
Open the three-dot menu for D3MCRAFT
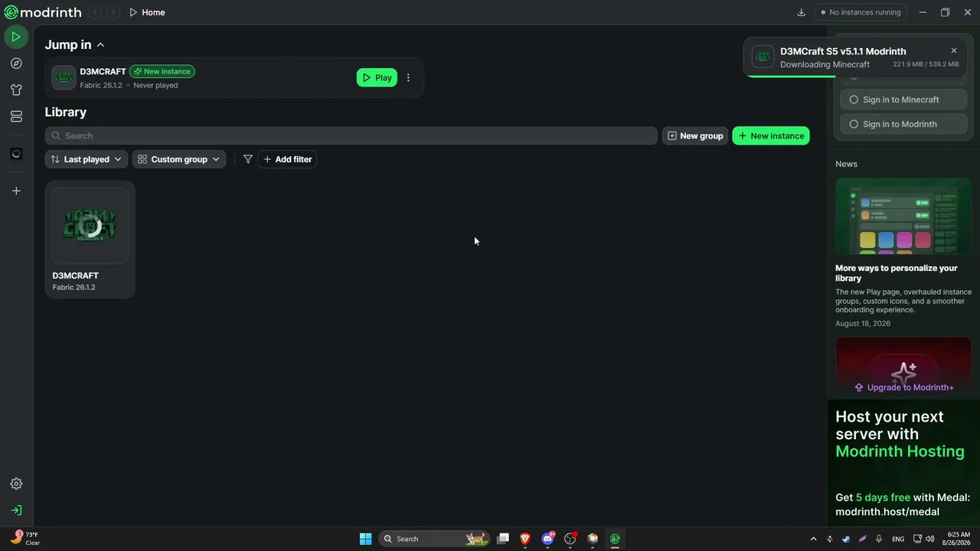tap(408, 77)
